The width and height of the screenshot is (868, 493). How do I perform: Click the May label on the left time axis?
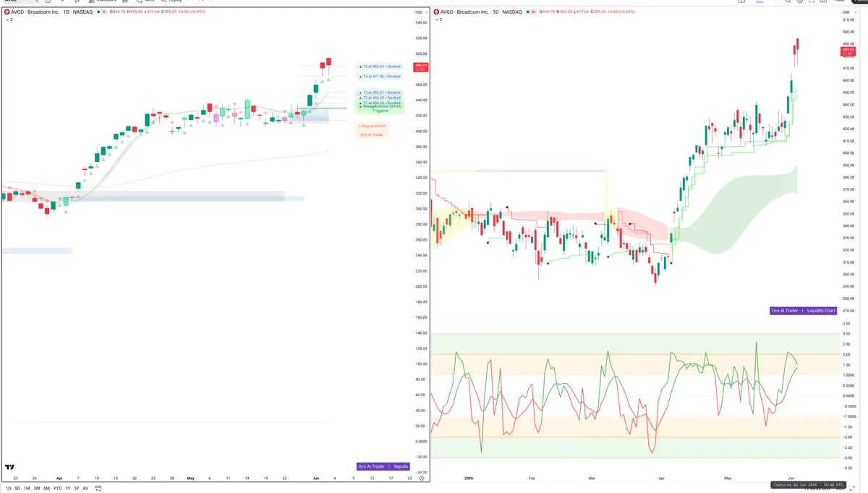191,479
